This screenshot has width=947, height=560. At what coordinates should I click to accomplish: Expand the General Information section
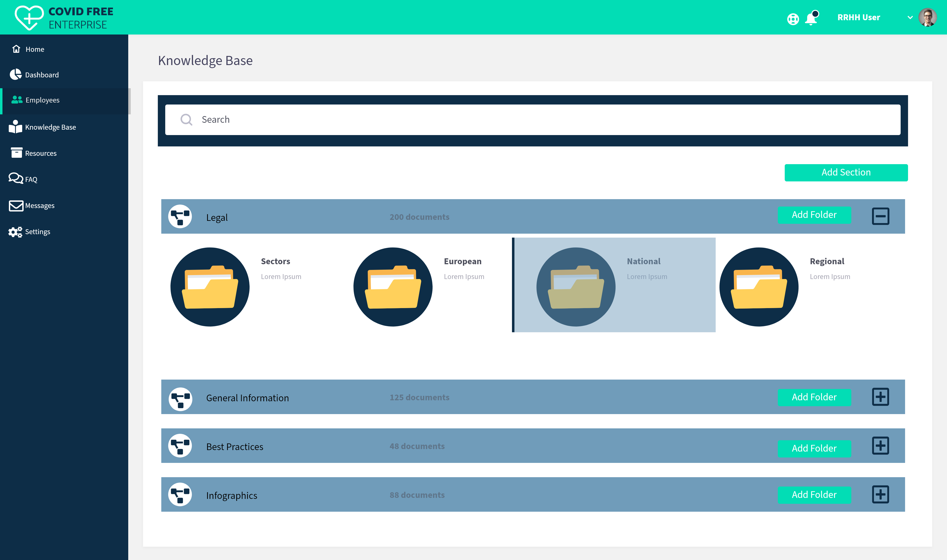pyautogui.click(x=880, y=397)
